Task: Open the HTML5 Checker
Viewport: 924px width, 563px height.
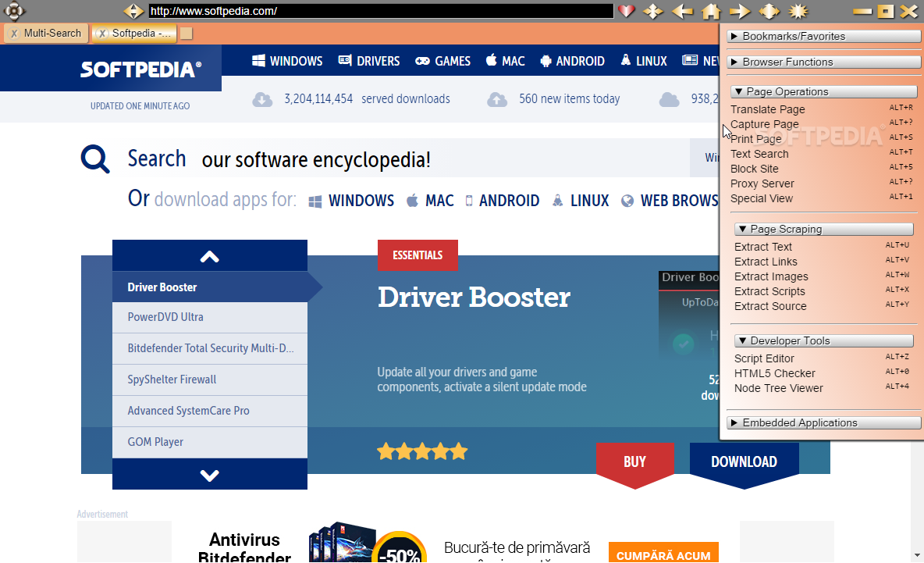Action: [774, 373]
